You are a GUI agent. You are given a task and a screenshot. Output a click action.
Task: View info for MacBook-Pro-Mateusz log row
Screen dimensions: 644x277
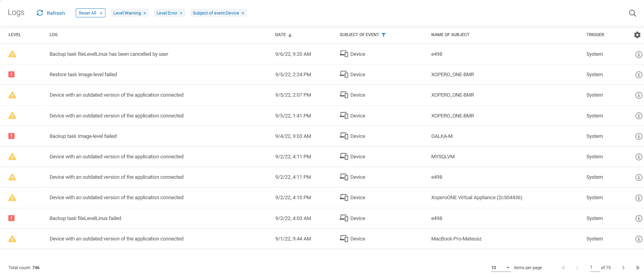point(638,239)
